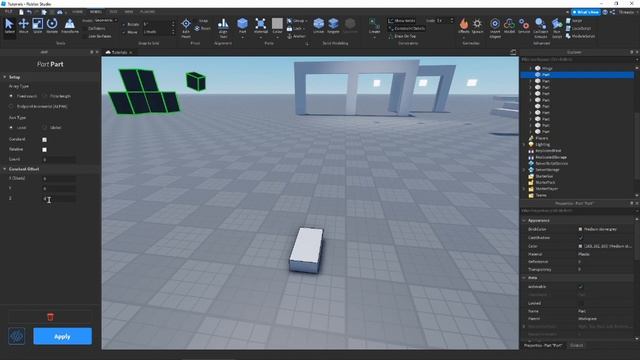Image resolution: width=640 pixels, height=360 pixels.
Task: Switch to the MODEL ribbon tab
Action: coord(96,12)
